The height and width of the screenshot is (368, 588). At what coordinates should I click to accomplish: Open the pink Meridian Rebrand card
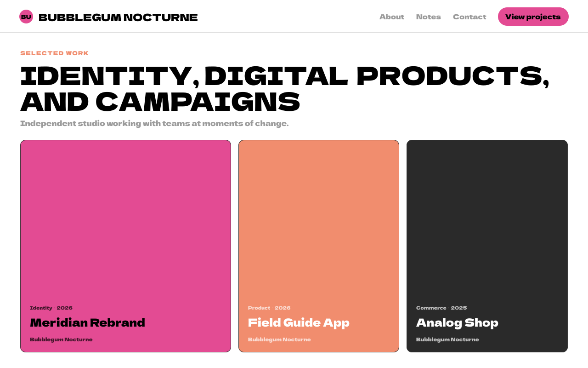click(x=125, y=246)
